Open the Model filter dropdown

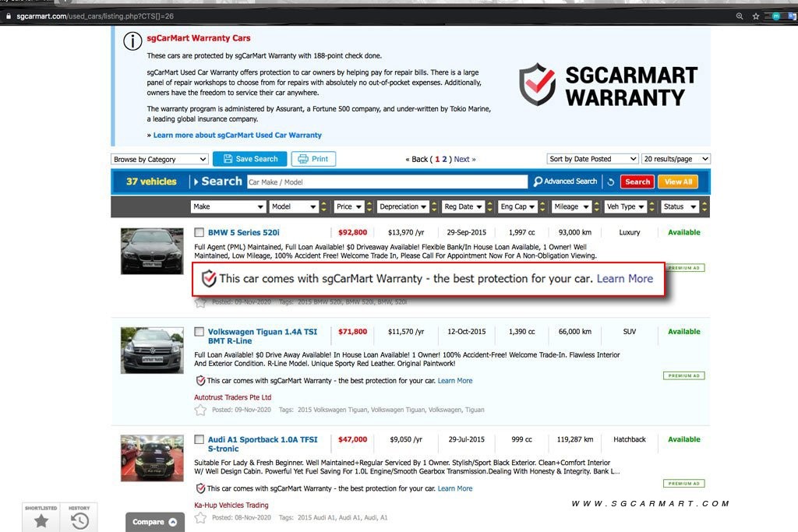point(294,206)
